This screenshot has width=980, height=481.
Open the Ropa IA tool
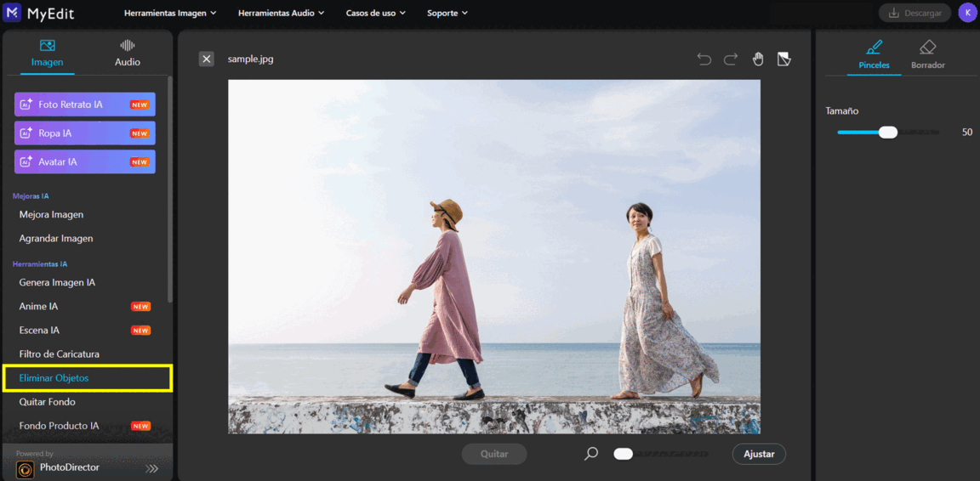(x=85, y=133)
